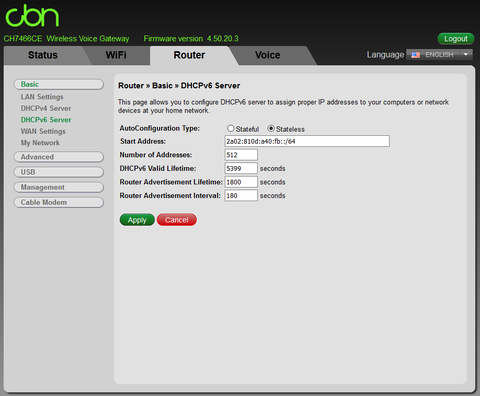The width and height of the screenshot is (480, 396).
Task: Open My Network page
Action: click(x=40, y=143)
